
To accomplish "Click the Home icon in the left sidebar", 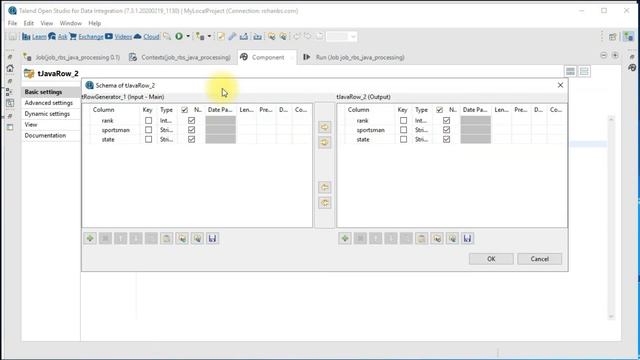I will [x=10, y=69].
